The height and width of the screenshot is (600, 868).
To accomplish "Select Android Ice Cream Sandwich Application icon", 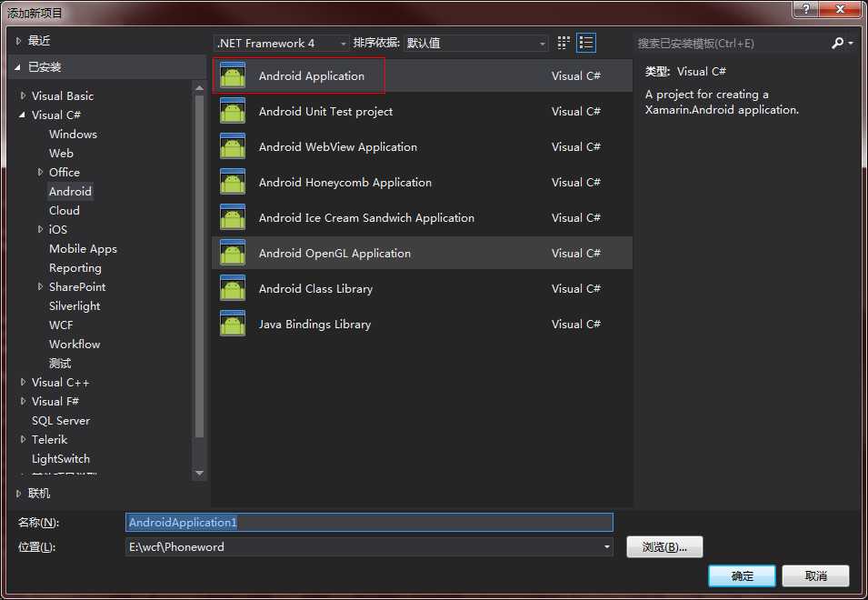I will [x=233, y=217].
